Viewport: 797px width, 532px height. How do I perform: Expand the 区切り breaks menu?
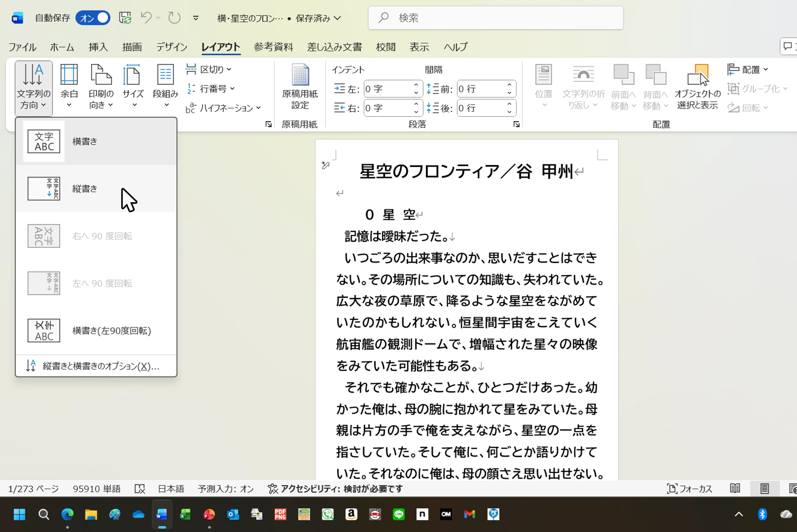pos(209,70)
